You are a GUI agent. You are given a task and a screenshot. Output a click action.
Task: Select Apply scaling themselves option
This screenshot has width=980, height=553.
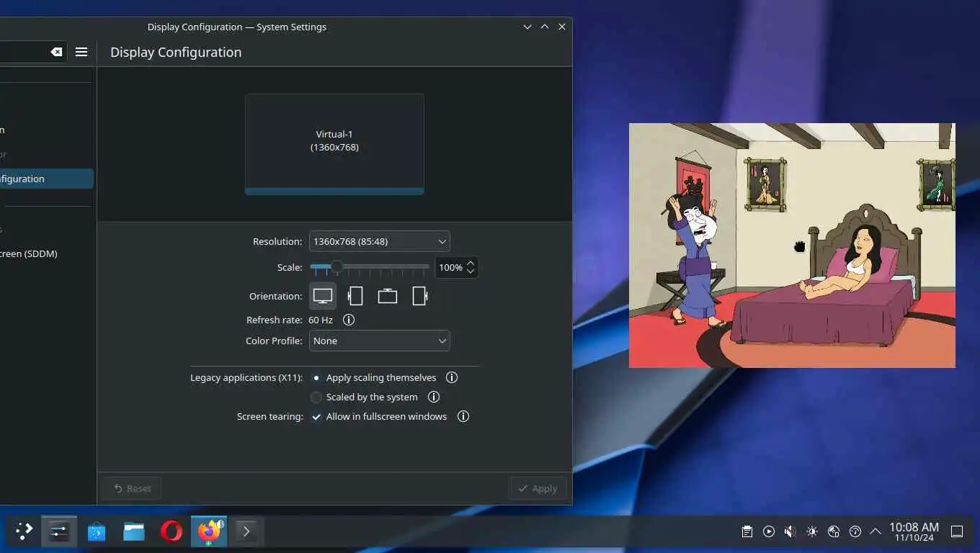[x=373, y=377]
